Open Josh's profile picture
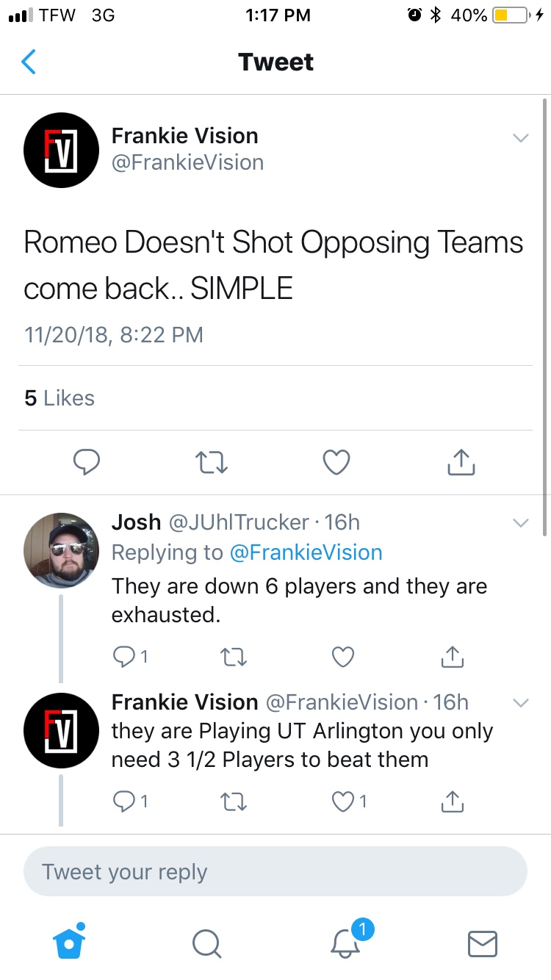 coord(61,550)
